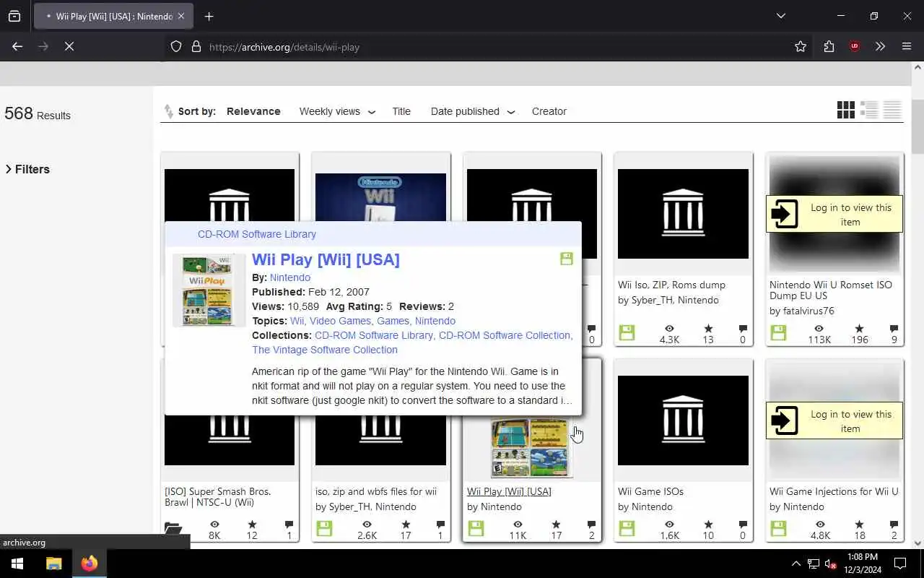The width and height of the screenshot is (924, 578).
Task: Click the taskbar clock showing 1:08 PM
Action: pos(863,564)
